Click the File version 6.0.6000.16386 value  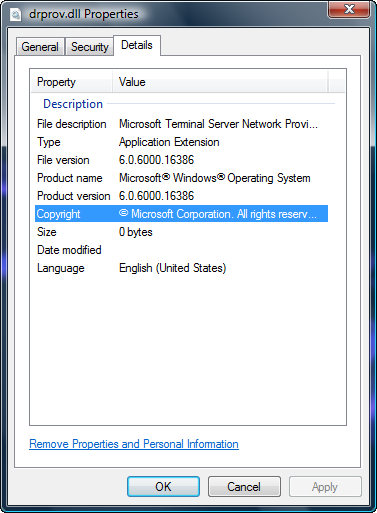(x=156, y=160)
